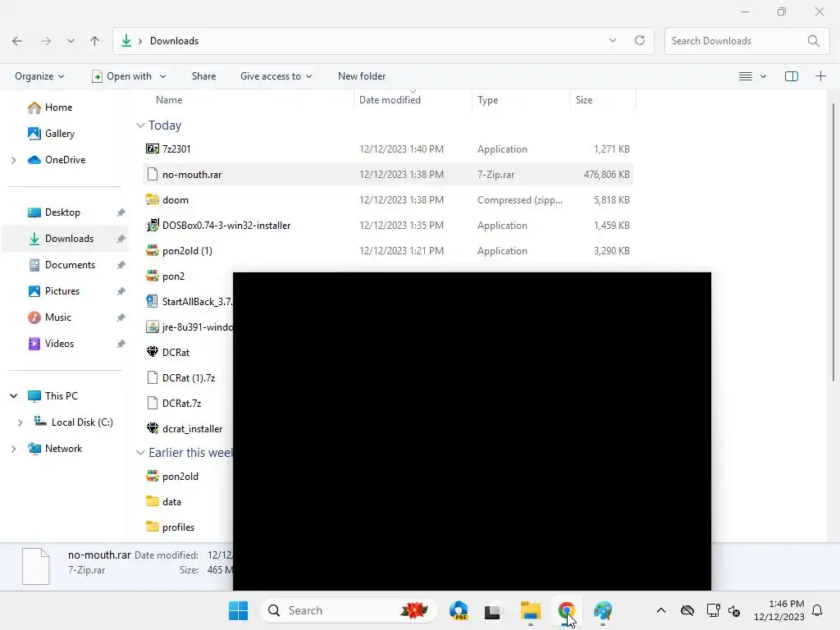Open Google Chrome from the taskbar

point(566,610)
